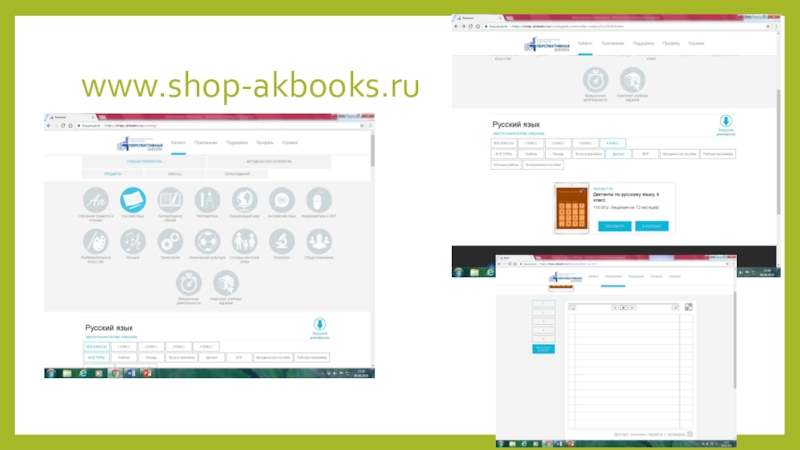Skip to previous track in dictation player
This screenshot has height=450, width=800.
615,308
